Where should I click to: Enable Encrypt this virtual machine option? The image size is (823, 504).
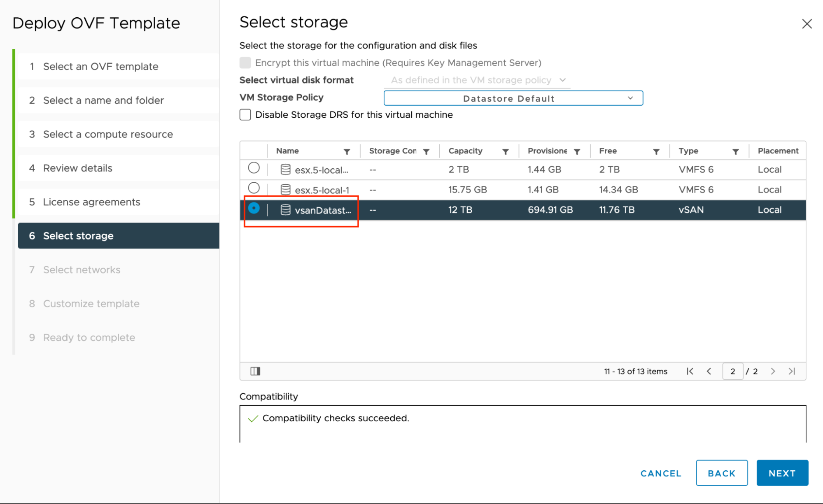(x=246, y=63)
